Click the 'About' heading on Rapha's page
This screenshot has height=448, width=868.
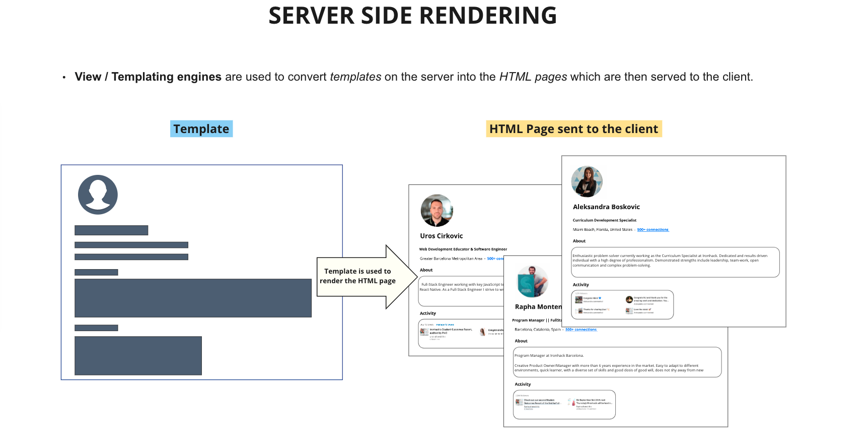coord(521,341)
